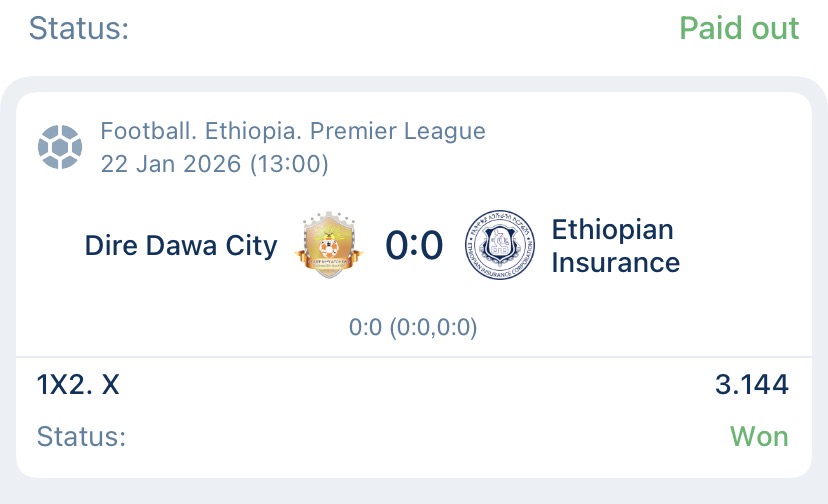Click the football sport icon
Screen dimensions: 828x504
59,147
